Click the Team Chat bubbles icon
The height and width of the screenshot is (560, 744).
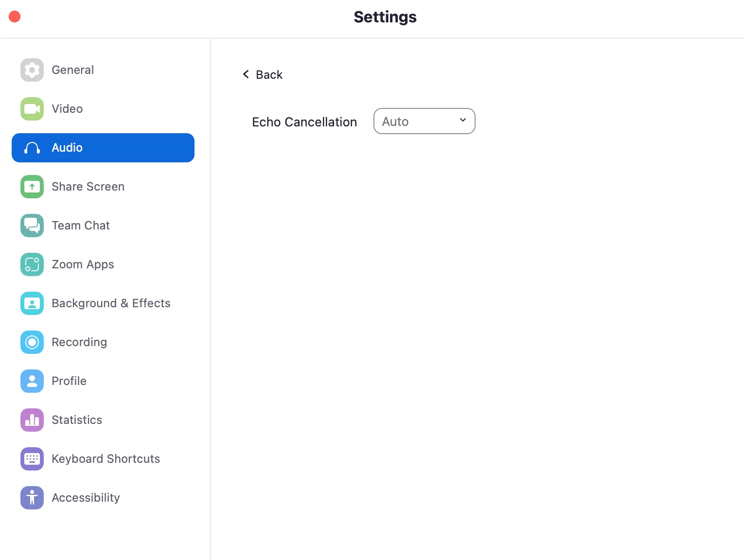(32, 226)
